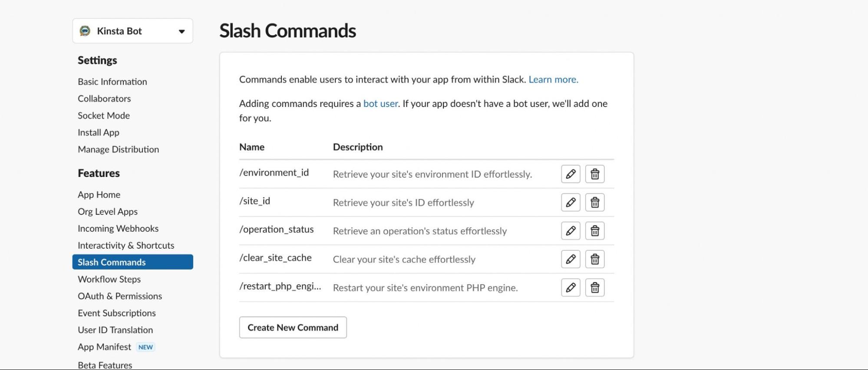This screenshot has width=868, height=370.
Task: Open the Kinsta Bot app switcher dropdown
Action: click(133, 31)
